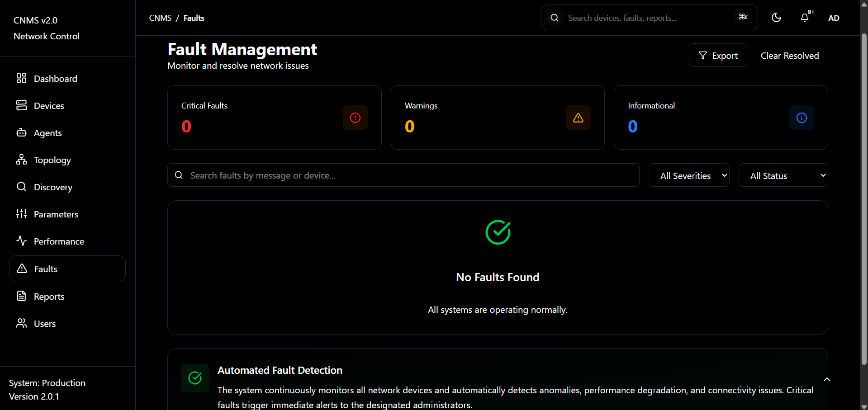
Task: Toggle dark mode with moon icon
Action: tap(776, 18)
